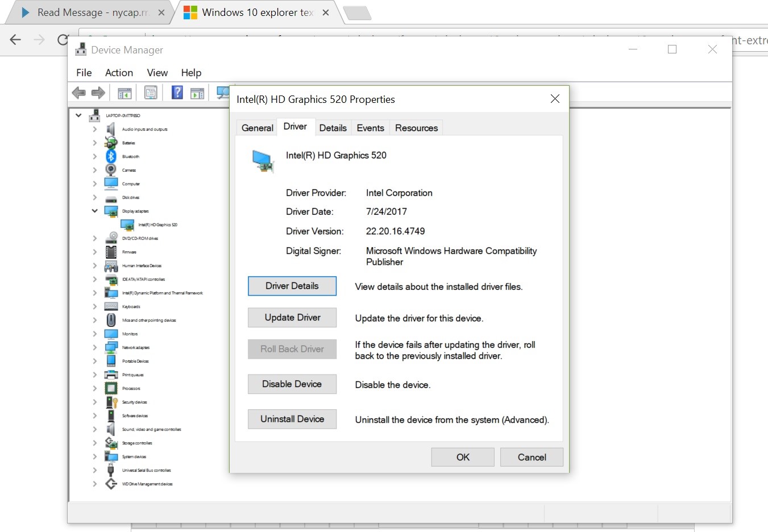Expand Sound, video and game controllers node
The height and width of the screenshot is (532, 768).
click(x=94, y=429)
